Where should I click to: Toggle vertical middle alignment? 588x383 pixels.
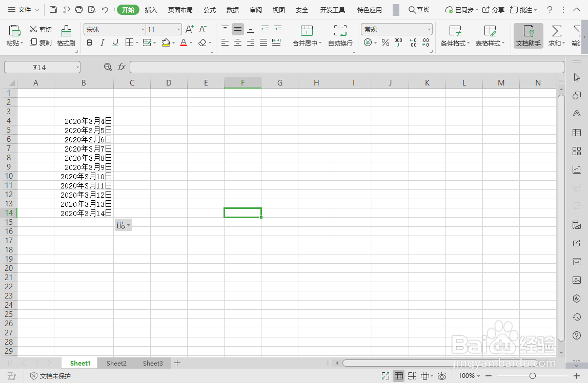point(238,29)
